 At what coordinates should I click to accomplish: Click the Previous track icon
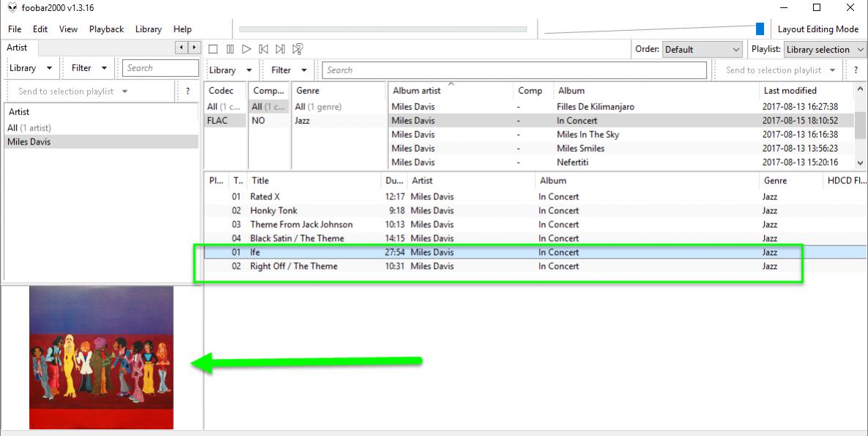tap(264, 49)
